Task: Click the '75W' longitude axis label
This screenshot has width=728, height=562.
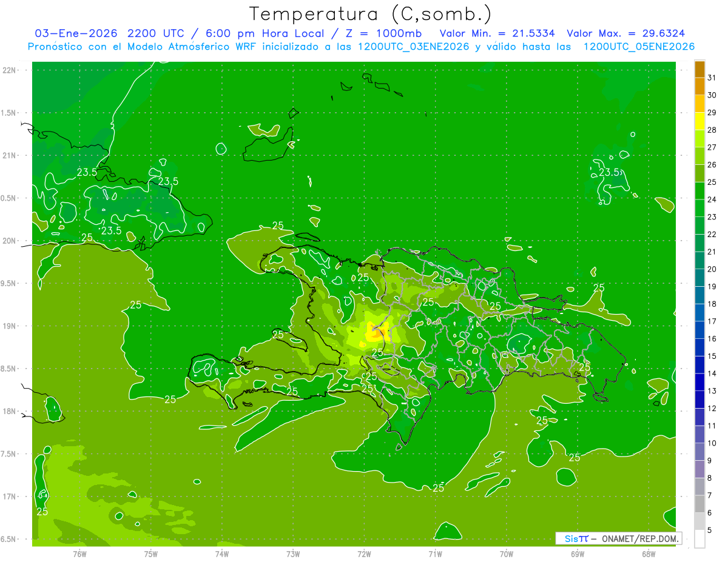Action: tap(150, 554)
